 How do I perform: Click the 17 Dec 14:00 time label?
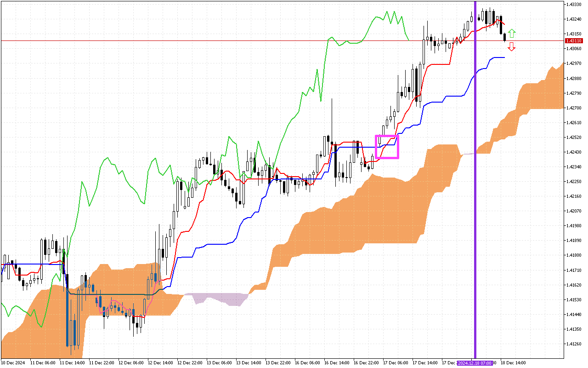425,363
